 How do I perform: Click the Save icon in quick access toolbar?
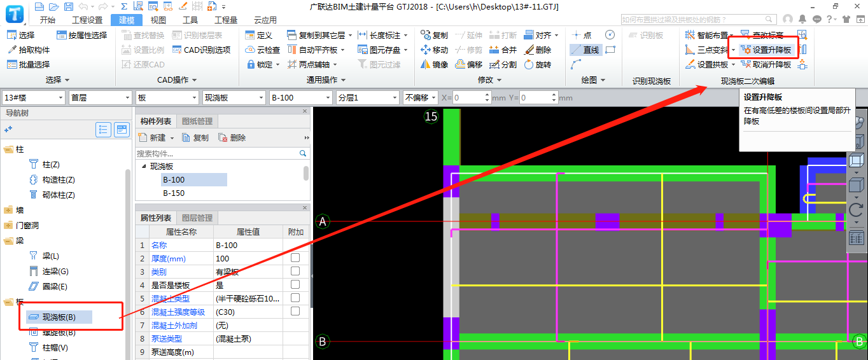coord(68,7)
